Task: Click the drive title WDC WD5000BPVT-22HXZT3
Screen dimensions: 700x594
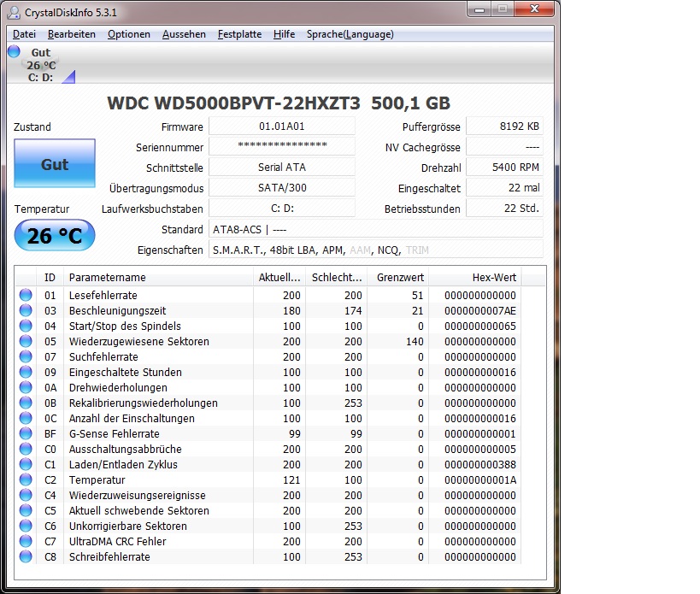Action: click(233, 103)
